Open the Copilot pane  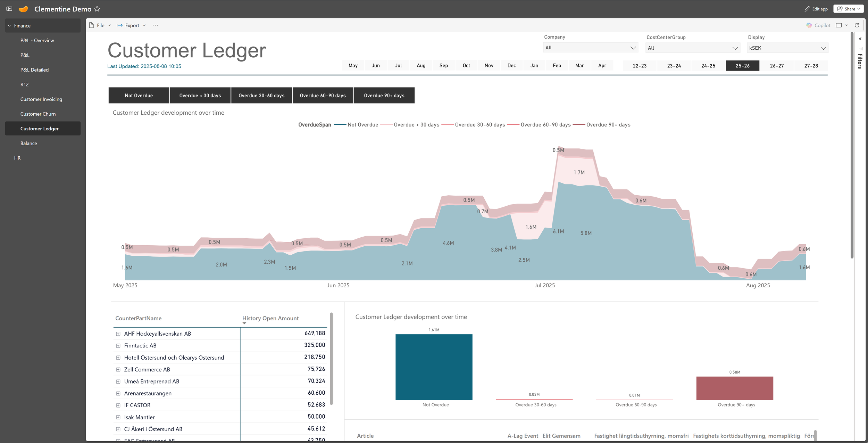(818, 25)
